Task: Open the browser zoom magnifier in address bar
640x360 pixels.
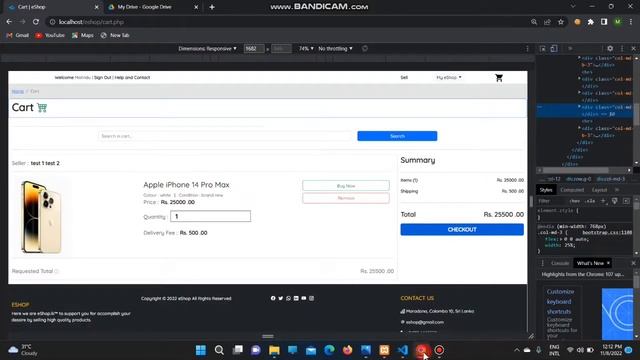Action: [x=534, y=22]
